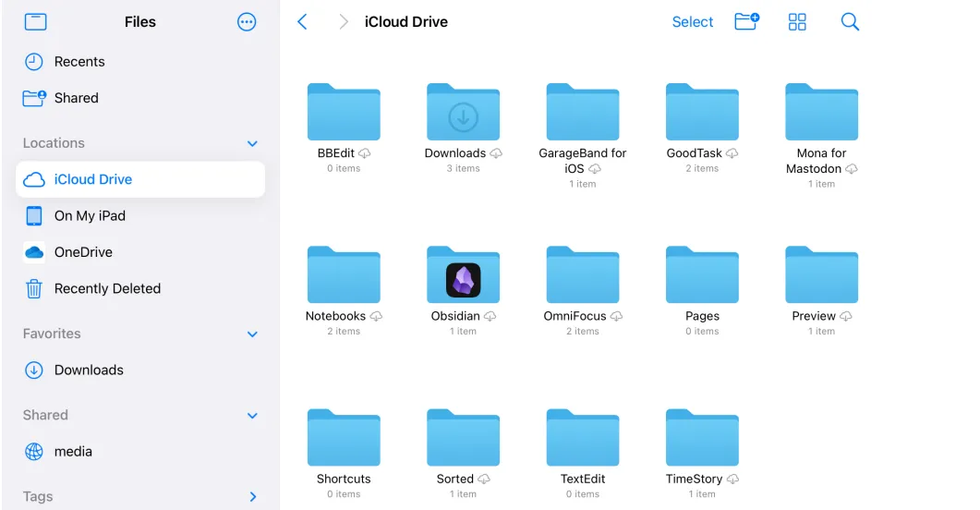Open OneDrive location
This screenshot has width=980, height=510.
pyautogui.click(x=140, y=252)
